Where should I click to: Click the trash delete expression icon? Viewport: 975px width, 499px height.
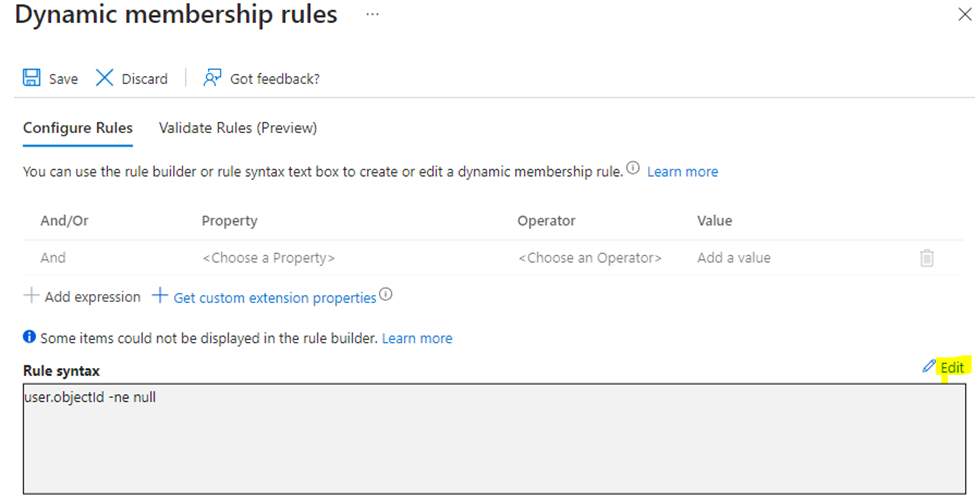click(927, 258)
